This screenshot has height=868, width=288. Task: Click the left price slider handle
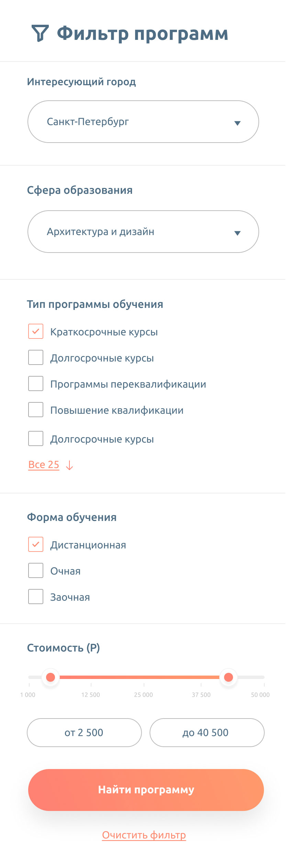coord(51,677)
